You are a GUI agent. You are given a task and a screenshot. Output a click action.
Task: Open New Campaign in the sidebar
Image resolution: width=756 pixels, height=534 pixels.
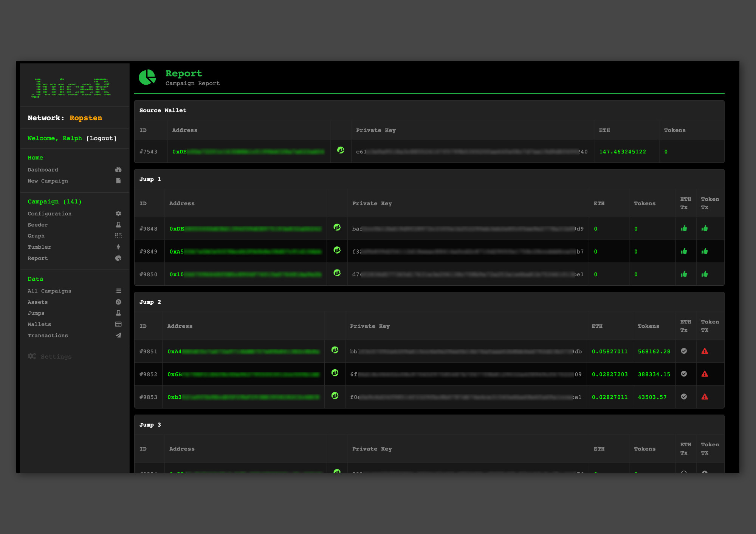point(48,181)
